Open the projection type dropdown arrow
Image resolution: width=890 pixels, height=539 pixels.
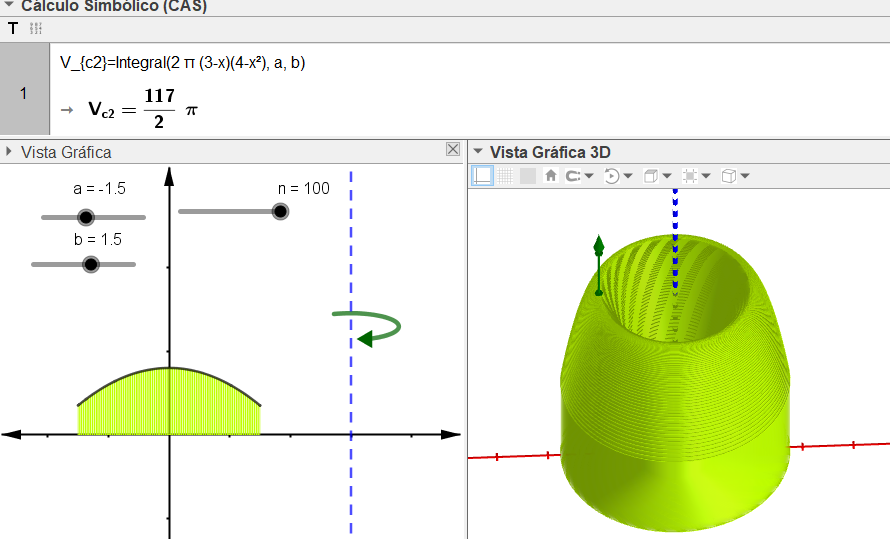745,177
